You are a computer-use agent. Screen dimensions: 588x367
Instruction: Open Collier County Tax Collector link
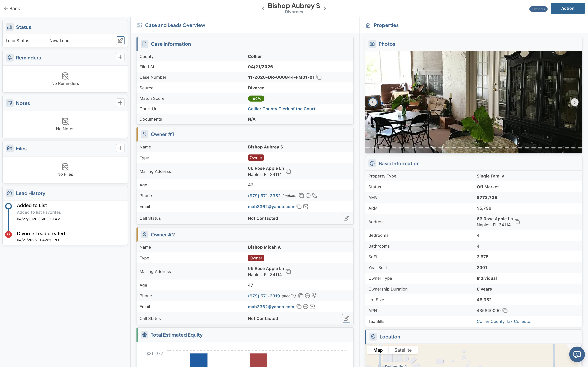(504, 321)
